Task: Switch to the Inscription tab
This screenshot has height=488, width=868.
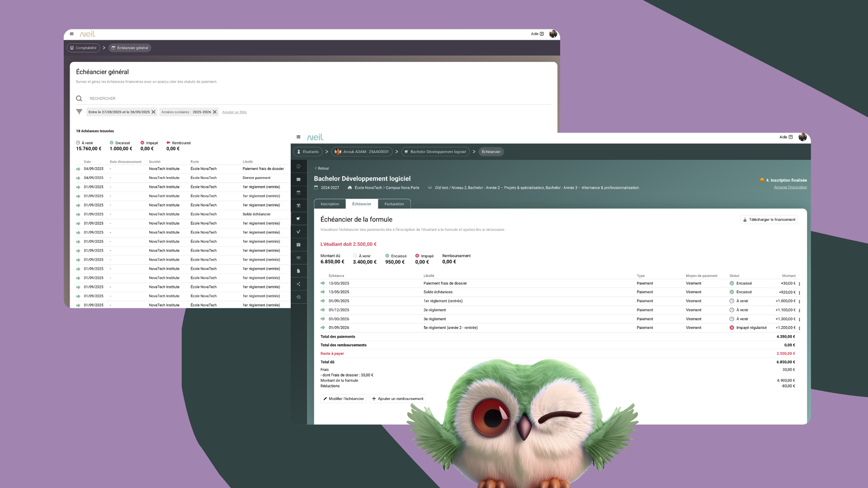Action: click(330, 204)
